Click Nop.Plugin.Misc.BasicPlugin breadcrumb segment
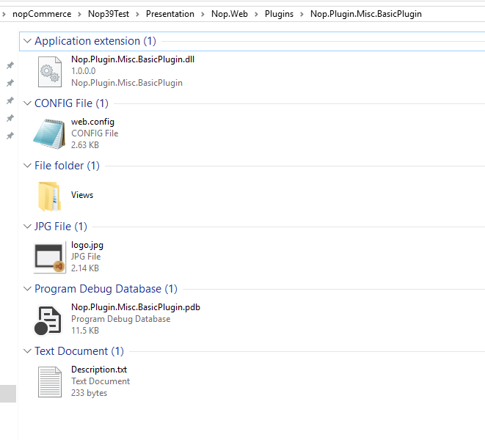This screenshot has height=448, width=485. point(366,14)
